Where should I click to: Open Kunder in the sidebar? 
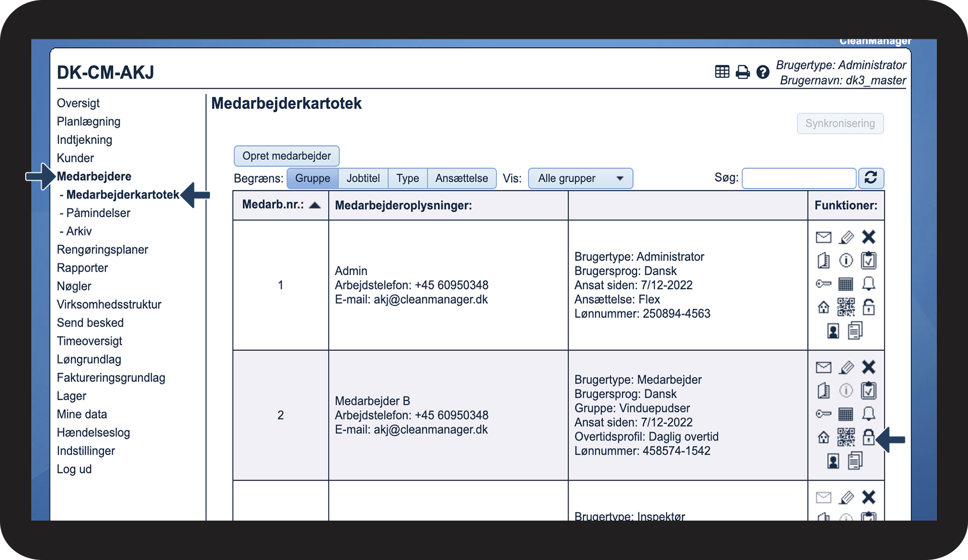point(76,158)
